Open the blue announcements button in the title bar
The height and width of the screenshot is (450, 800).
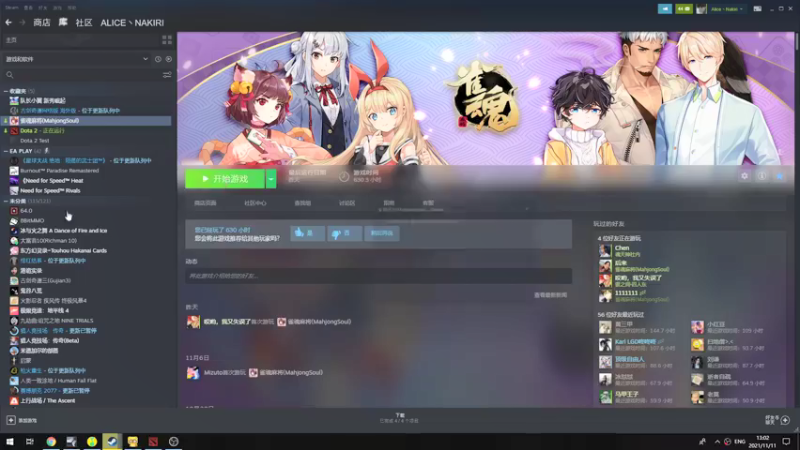point(665,9)
